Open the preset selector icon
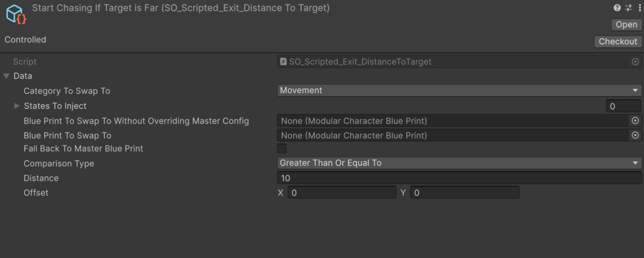 click(x=628, y=8)
